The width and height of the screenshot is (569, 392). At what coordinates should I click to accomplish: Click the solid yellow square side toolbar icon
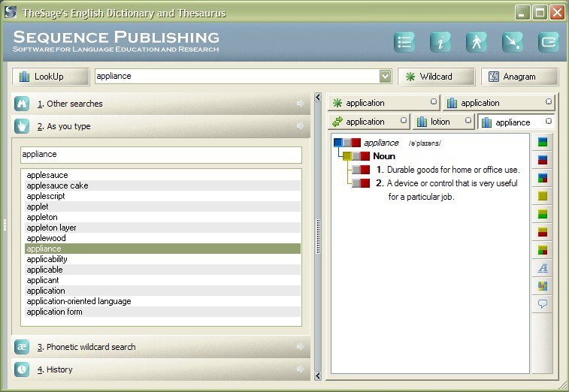[x=543, y=196]
